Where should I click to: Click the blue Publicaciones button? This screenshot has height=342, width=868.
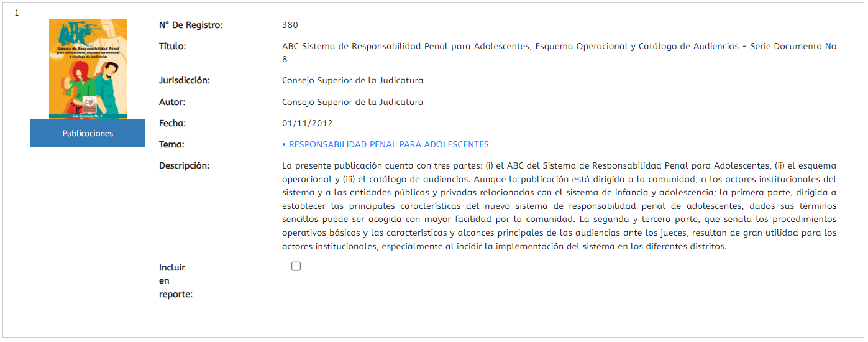pos(88,133)
